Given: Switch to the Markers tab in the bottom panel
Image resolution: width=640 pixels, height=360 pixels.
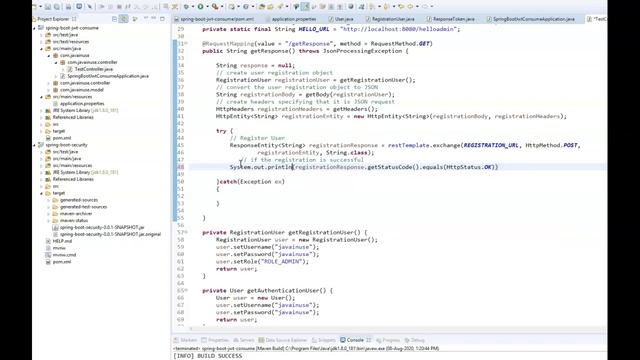Looking at the screenshot, I should 185,340.
